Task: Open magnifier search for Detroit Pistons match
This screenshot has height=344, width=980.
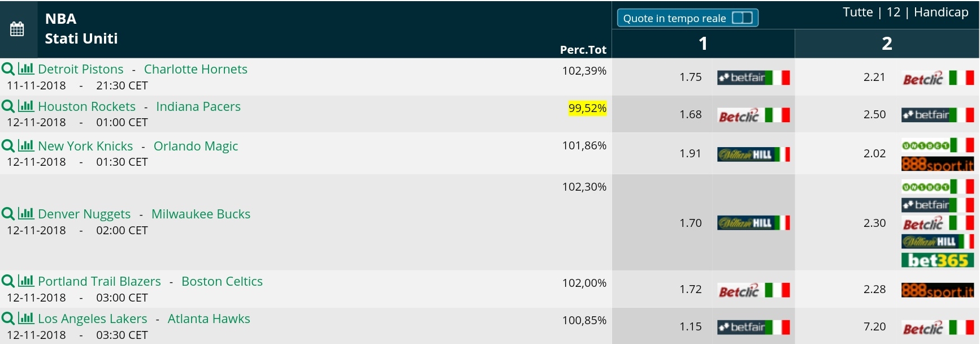Action: click(8, 69)
